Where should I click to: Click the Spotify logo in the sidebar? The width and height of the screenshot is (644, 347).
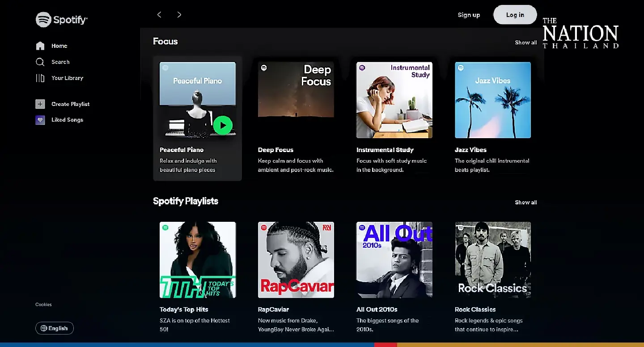pyautogui.click(x=62, y=20)
